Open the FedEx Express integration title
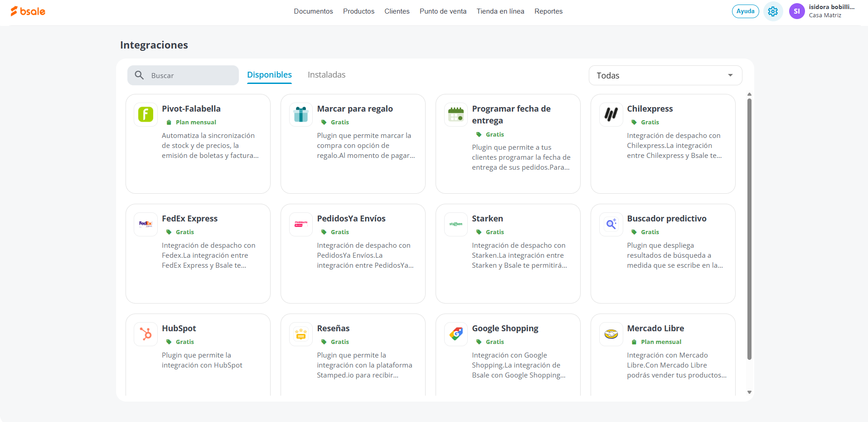The image size is (868, 422). pyautogui.click(x=189, y=219)
